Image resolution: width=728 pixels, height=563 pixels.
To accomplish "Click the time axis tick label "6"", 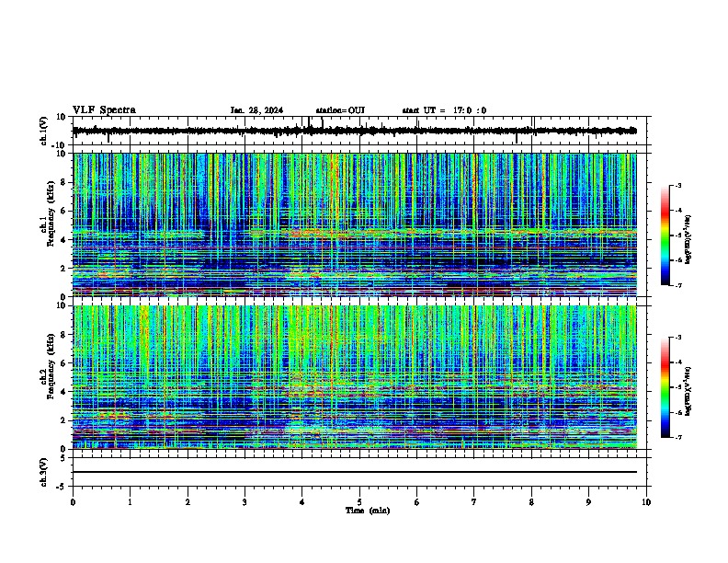I will point(417,502).
